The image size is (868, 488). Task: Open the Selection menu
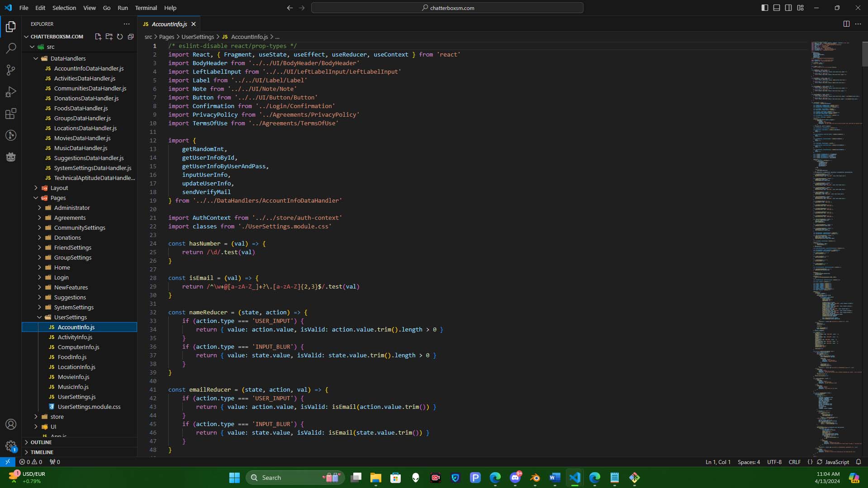click(x=64, y=8)
